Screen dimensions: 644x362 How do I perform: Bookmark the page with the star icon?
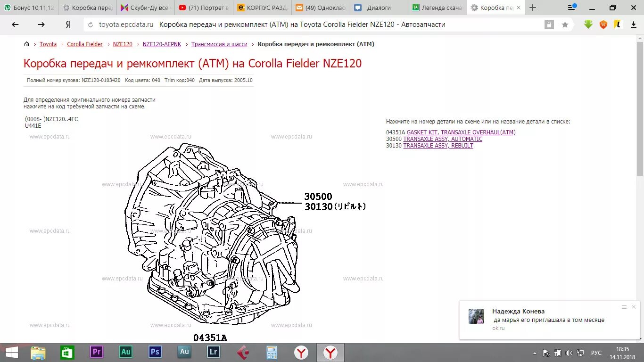565,25
